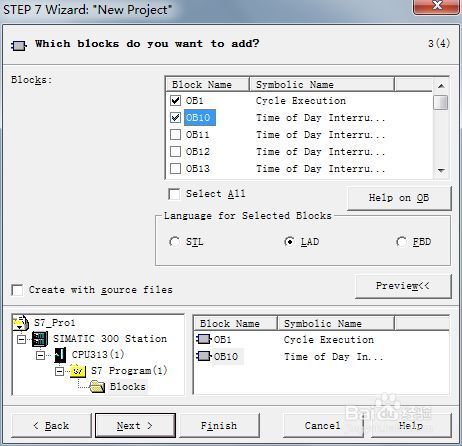Select the S7 Program(1) icon

click(78, 371)
